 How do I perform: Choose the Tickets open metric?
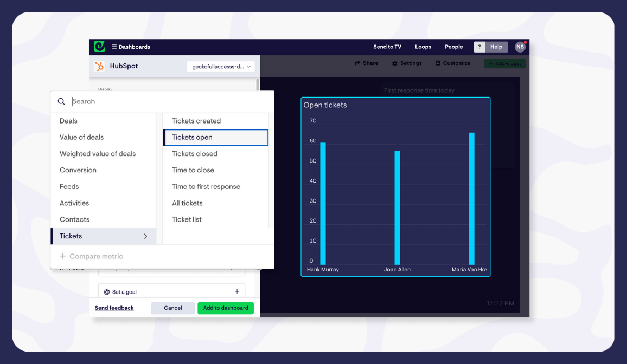point(215,137)
